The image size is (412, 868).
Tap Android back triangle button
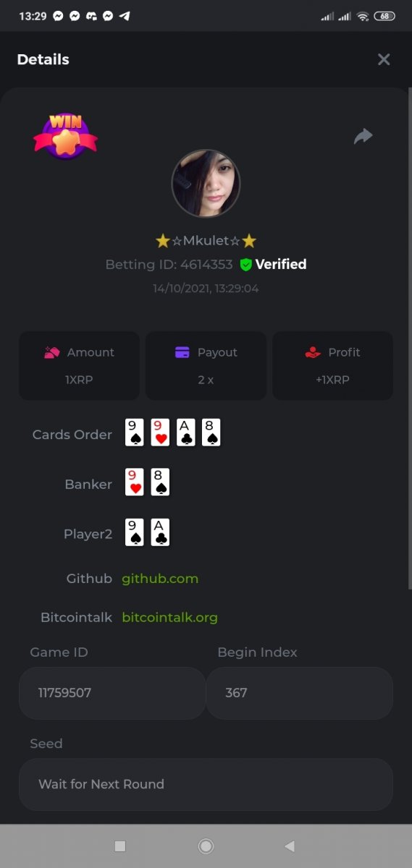[290, 846]
